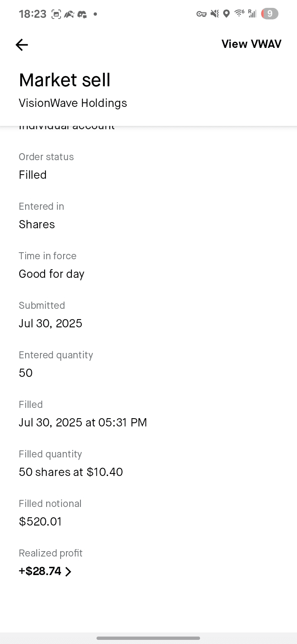Tap the cellular signal bars icon

[252, 14]
